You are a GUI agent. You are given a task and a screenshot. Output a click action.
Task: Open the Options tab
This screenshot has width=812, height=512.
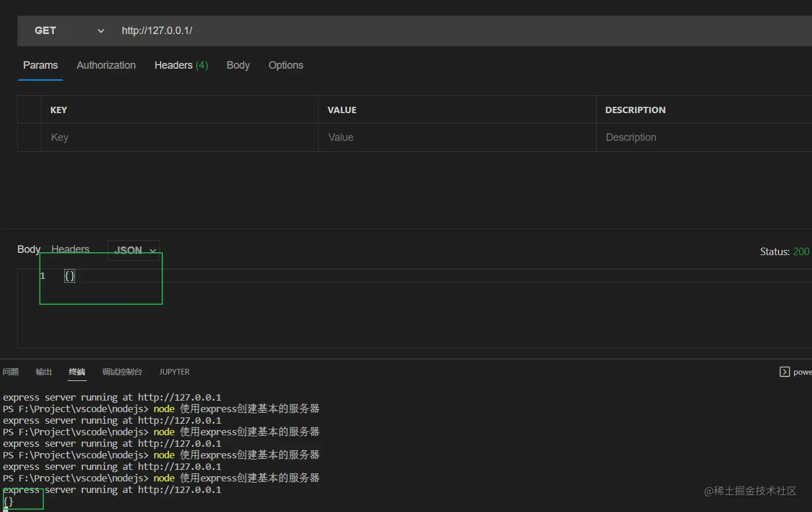[x=286, y=65]
